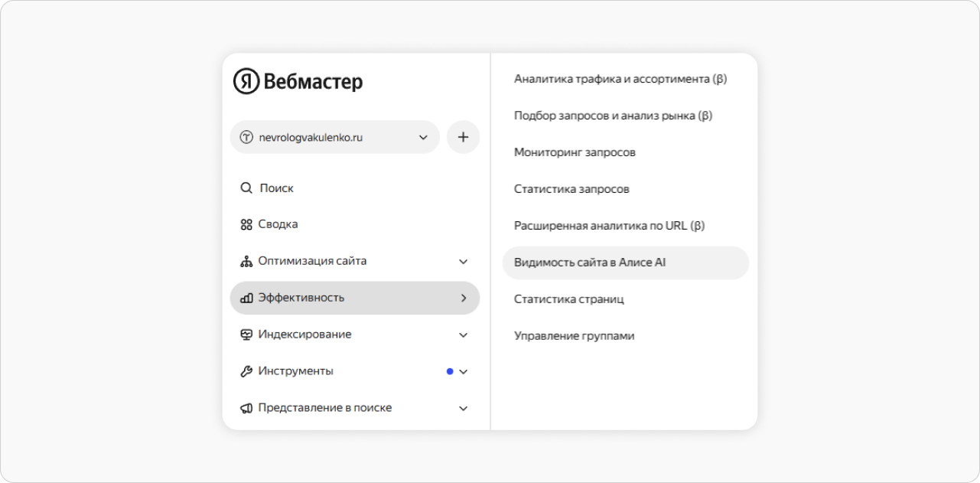The height and width of the screenshot is (483, 980).
Task: Click the Оптимизация сайта hierarchy icon
Action: (246, 261)
